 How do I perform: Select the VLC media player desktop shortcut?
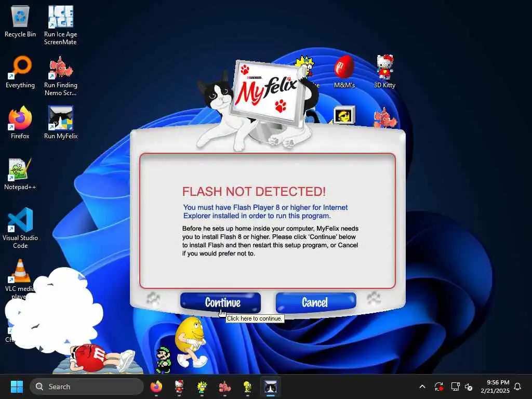point(20,279)
